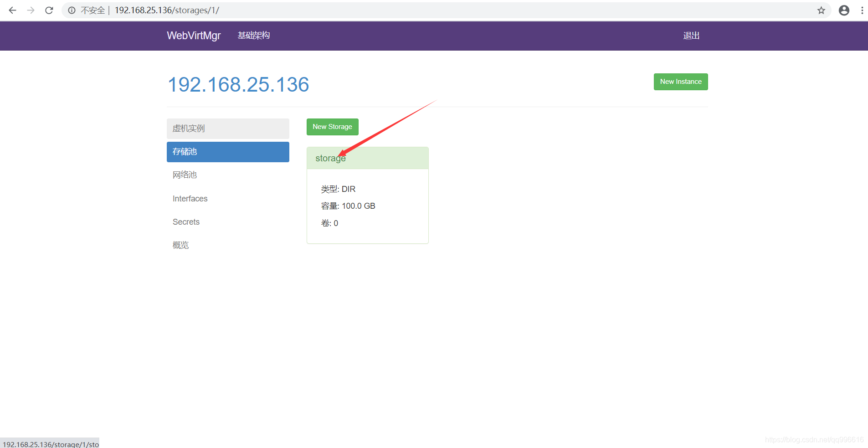Go back using the browser back arrow
The height and width of the screenshot is (448, 868).
(12, 10)
